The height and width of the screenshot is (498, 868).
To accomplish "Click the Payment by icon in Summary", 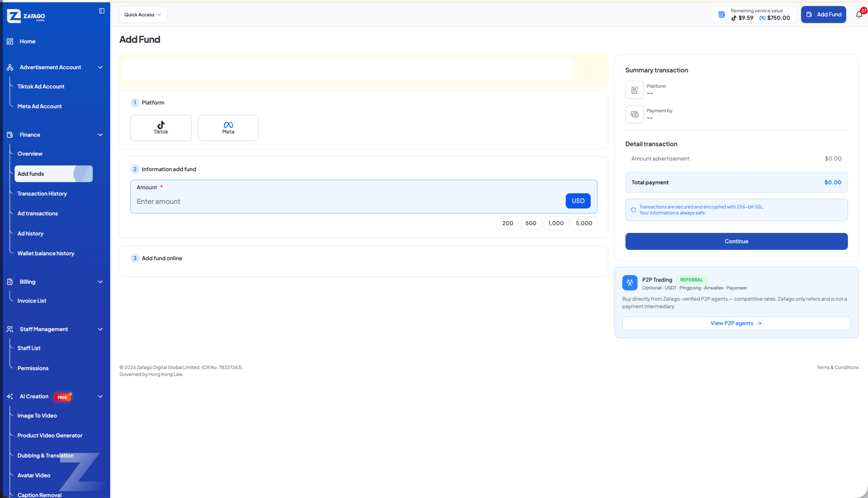I will (x=634, y=114).
